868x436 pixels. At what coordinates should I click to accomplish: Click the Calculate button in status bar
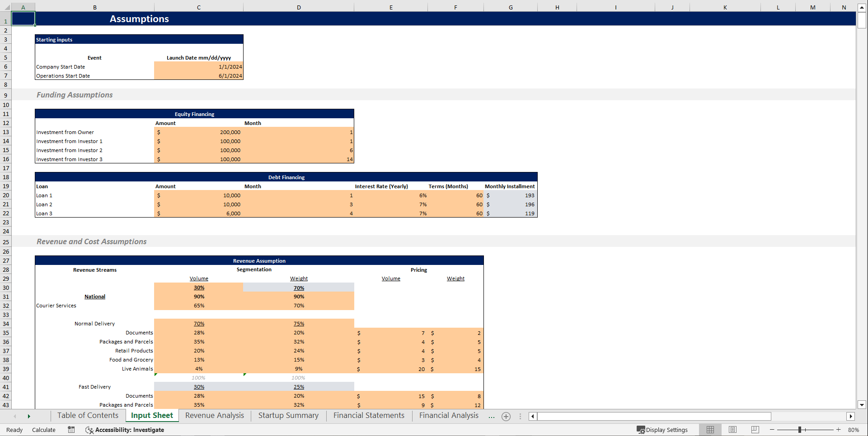43,430
